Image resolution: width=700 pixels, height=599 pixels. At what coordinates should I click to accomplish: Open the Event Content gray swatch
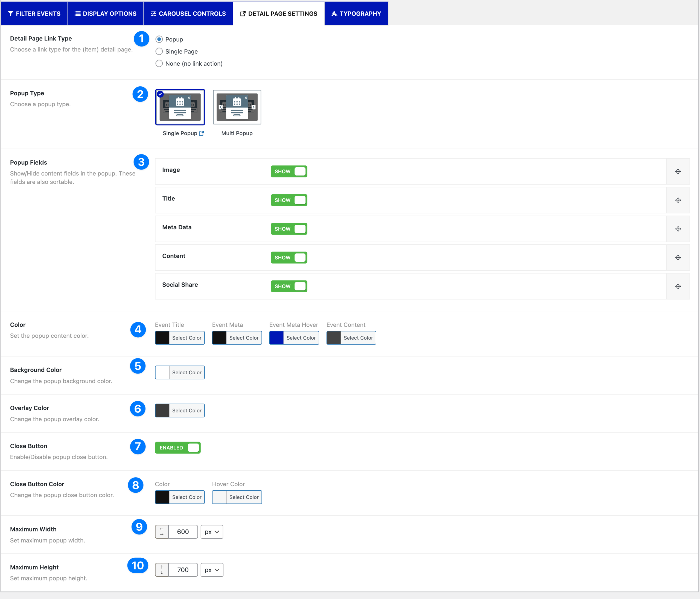[x=333, y=338]
